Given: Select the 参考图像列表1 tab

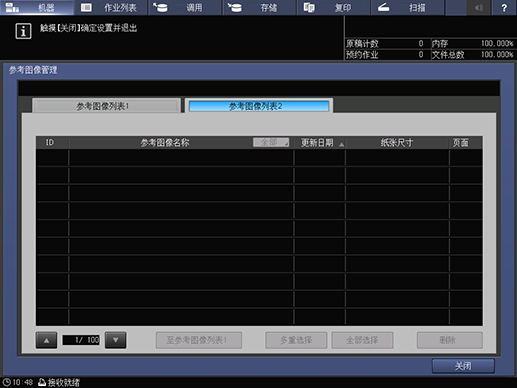Looking at the screenshot, I should tap(106, 106).
